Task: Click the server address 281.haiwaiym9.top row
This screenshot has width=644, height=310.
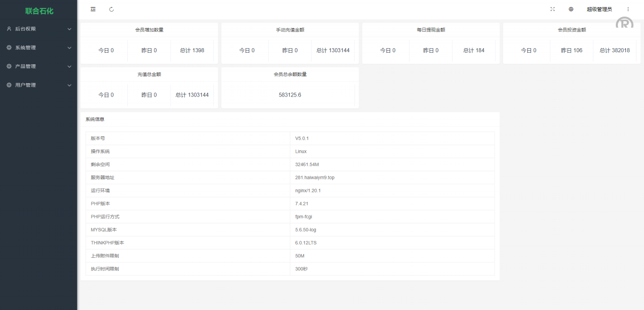Action: click(315, 177)
